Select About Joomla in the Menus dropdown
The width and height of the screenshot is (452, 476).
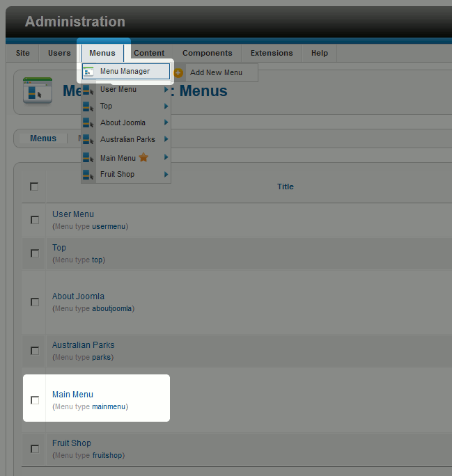pyautogui.click(x=126, y=122)
